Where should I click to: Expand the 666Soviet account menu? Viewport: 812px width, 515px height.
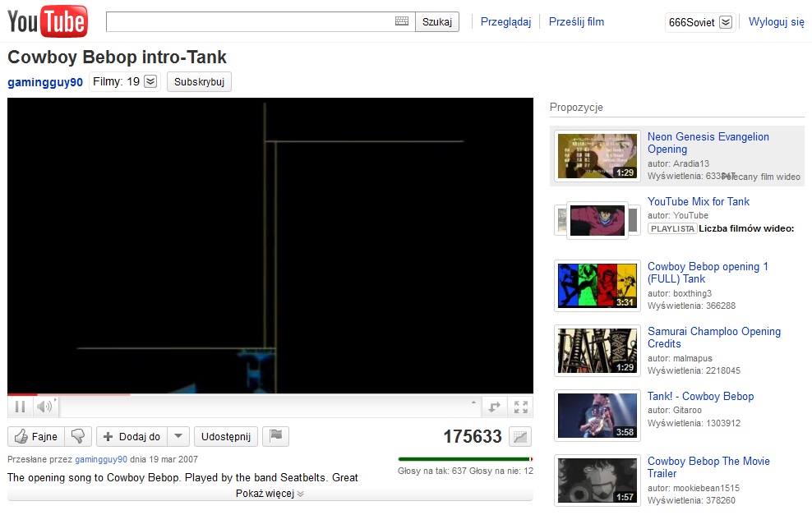[725, 22]
